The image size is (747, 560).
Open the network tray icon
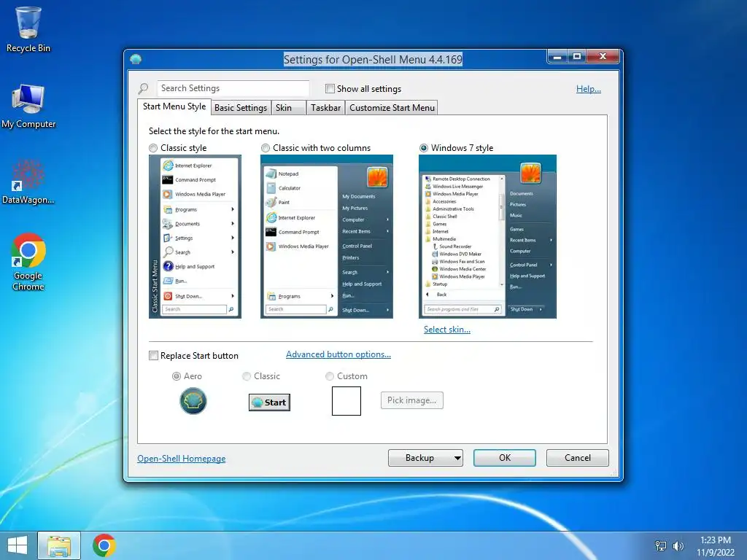tap(661, 545)
